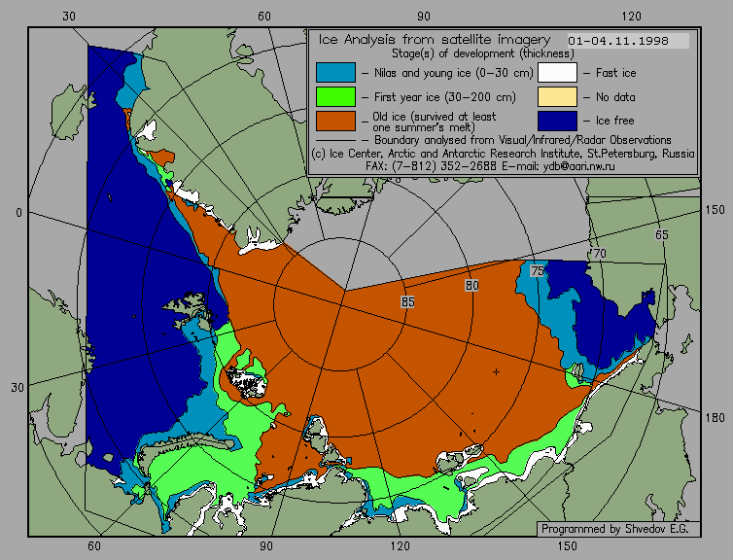The height and width of the screenshot is (560, 733).
Task: Click the 120 longitude label on the bottom margin
Action: click(401, 546)
